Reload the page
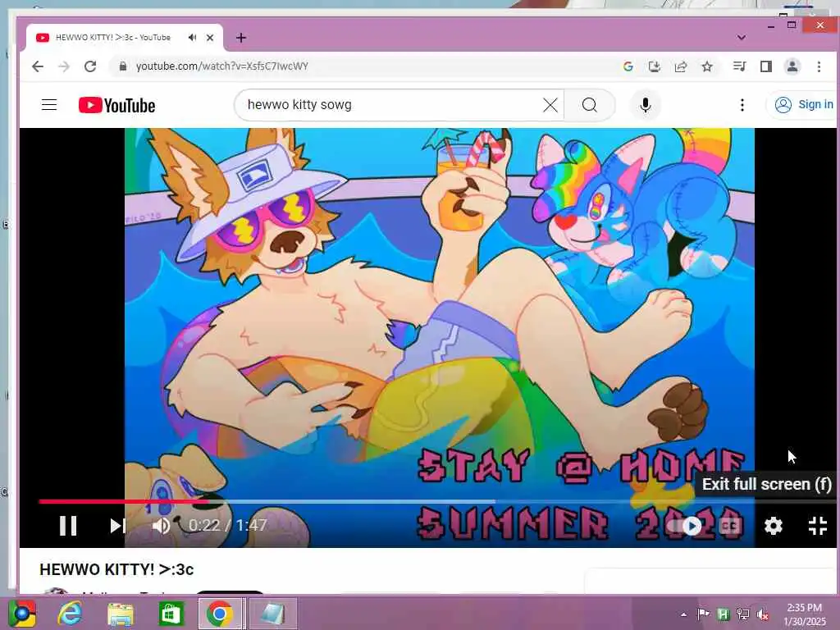The height and width of the screenshot is (630, 840). [90, 66]
